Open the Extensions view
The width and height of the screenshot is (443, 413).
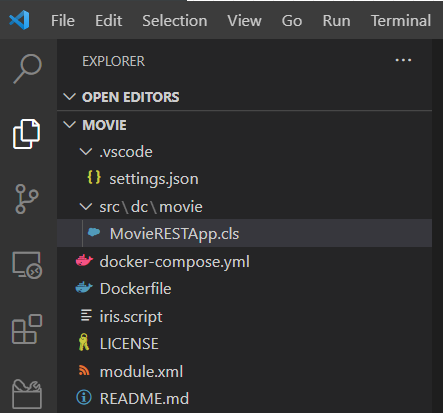click(27, 329)
